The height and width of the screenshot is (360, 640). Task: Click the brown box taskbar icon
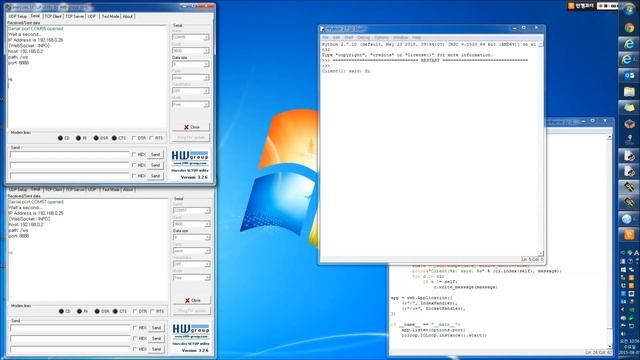[x=629, y=124]
